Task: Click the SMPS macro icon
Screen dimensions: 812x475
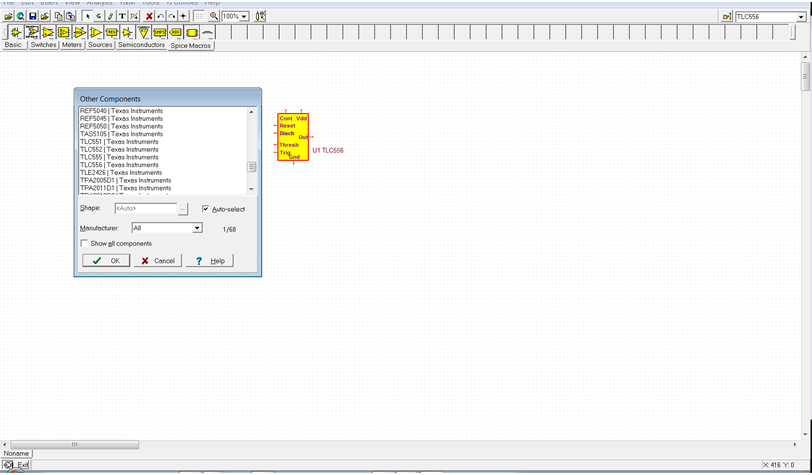Action: click(160, 33)
